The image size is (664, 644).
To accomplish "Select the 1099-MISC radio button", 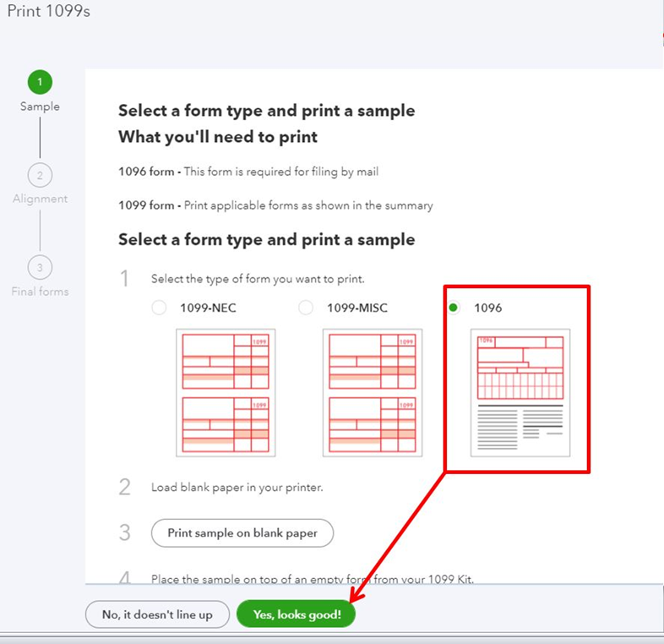I will point(306,308).
